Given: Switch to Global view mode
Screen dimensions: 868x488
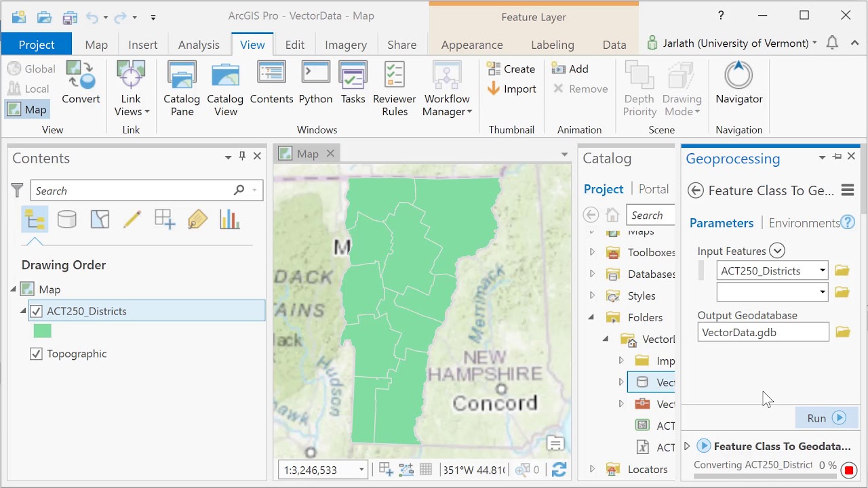Looking at the screenshot, I should (x=31, y=69).
